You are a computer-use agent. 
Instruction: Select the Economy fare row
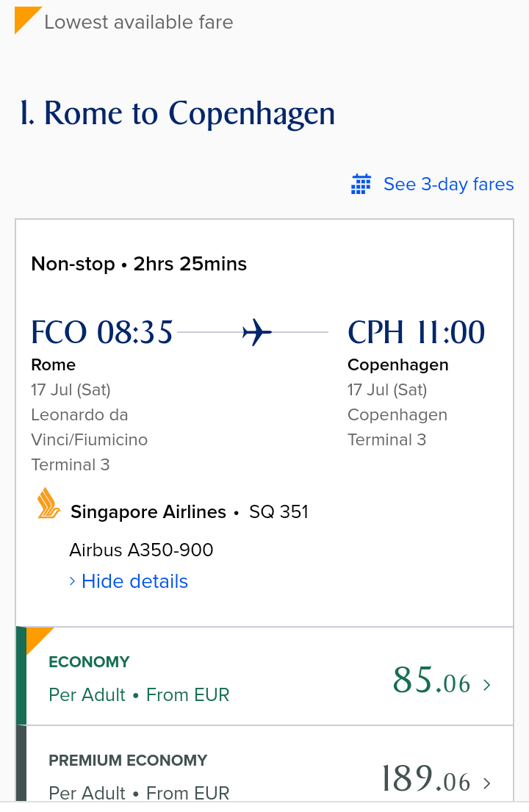(x=264, y=676)
